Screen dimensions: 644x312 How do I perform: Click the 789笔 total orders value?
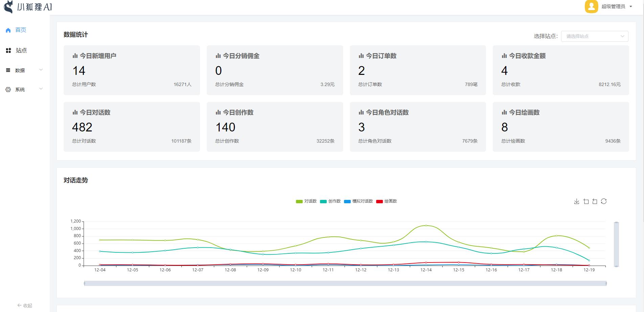[x=471, y=84]
